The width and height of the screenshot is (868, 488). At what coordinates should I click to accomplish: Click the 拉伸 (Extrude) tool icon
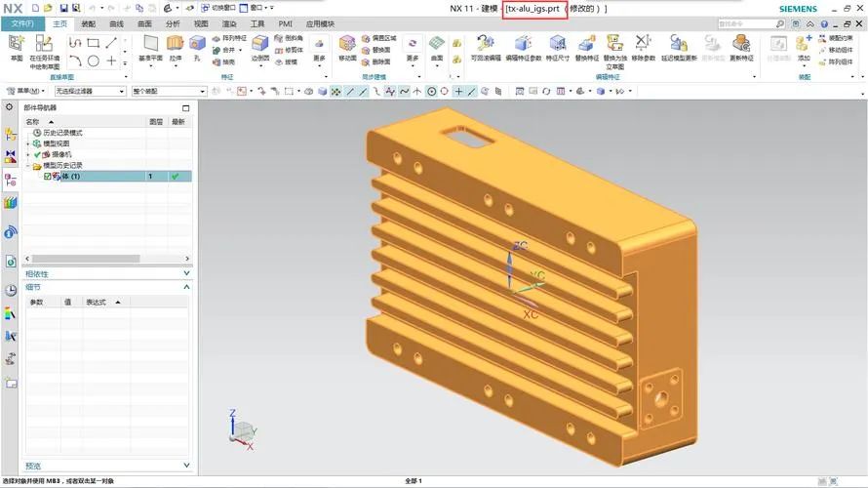176,46
